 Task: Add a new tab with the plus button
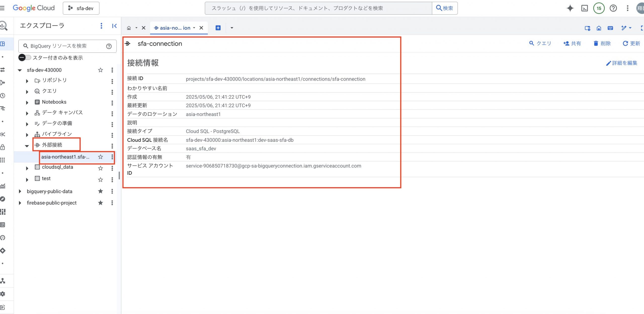[x=218, y=28]
